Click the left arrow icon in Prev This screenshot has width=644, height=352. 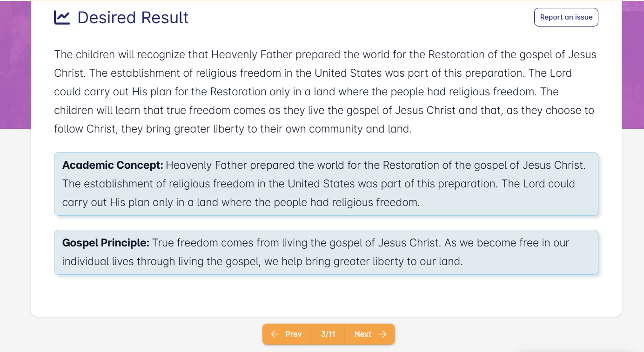point(275,334)
